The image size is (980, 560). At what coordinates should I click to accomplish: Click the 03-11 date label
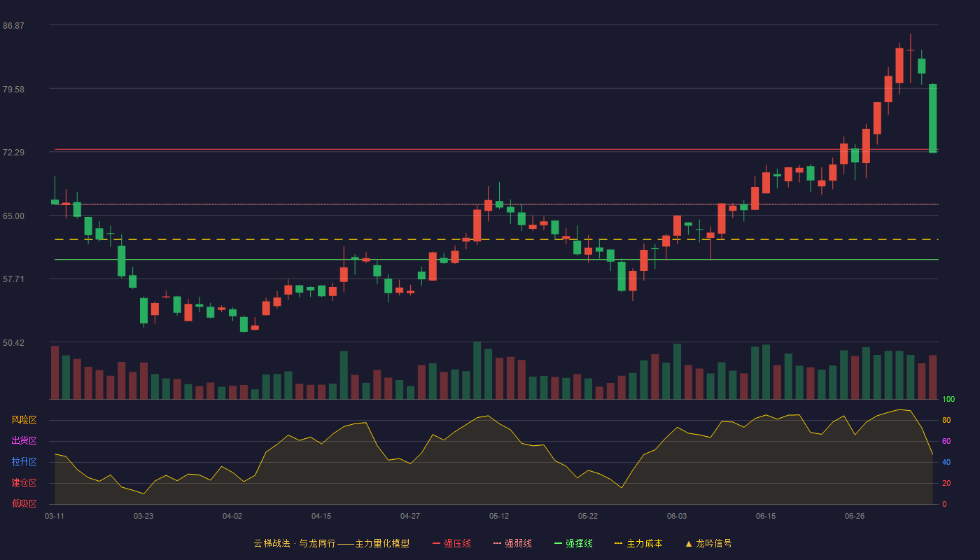[x=55, y=516]
